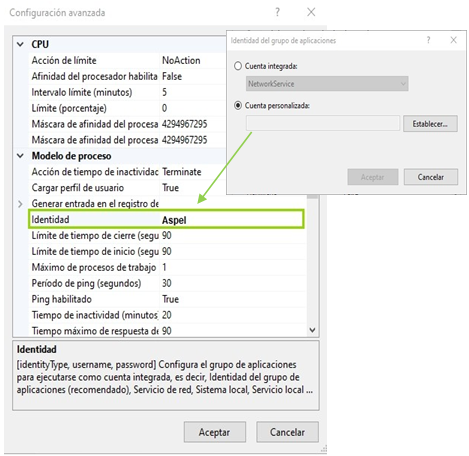Select Afinidad del procesador habilitada row
This screenshot has width=469, height=456.
point(127,76)
